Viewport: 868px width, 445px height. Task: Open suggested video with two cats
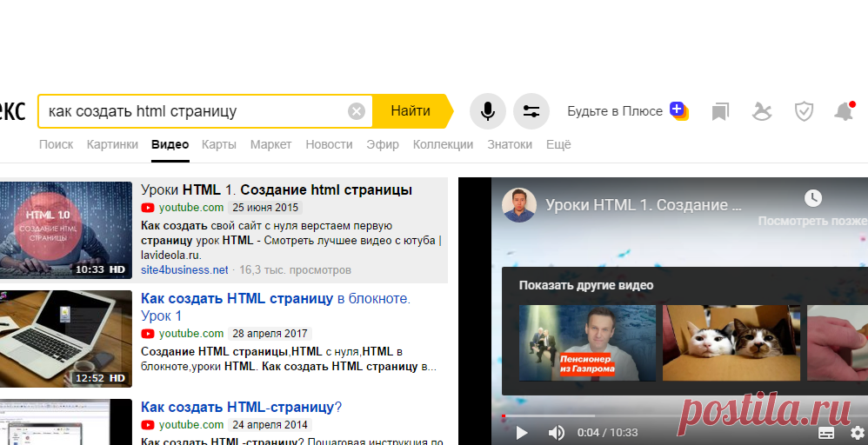[731, 343]
